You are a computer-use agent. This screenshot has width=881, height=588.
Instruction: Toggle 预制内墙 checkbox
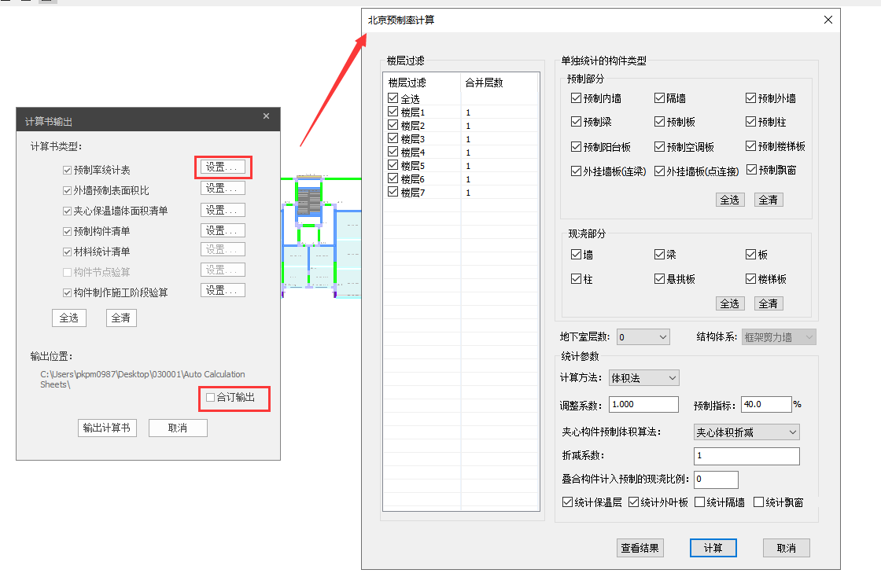click(576, 98)
